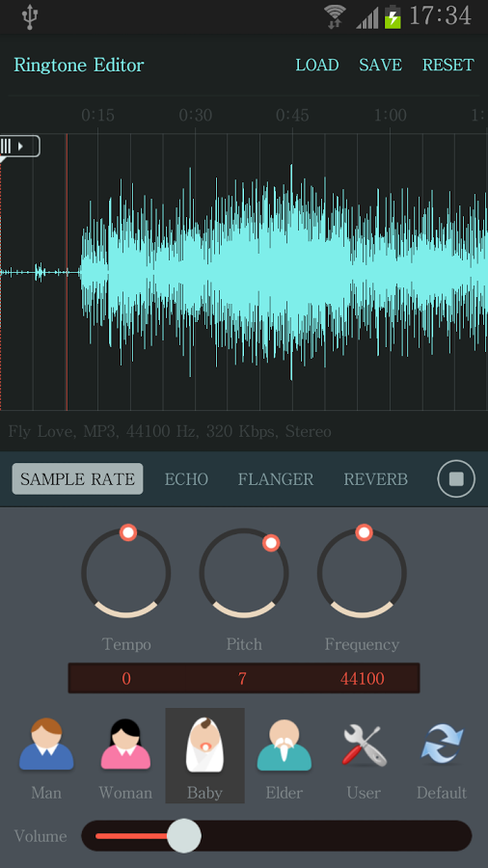
Task: Tap the 0:45 mark on the timeline
Action: point(292,115)
